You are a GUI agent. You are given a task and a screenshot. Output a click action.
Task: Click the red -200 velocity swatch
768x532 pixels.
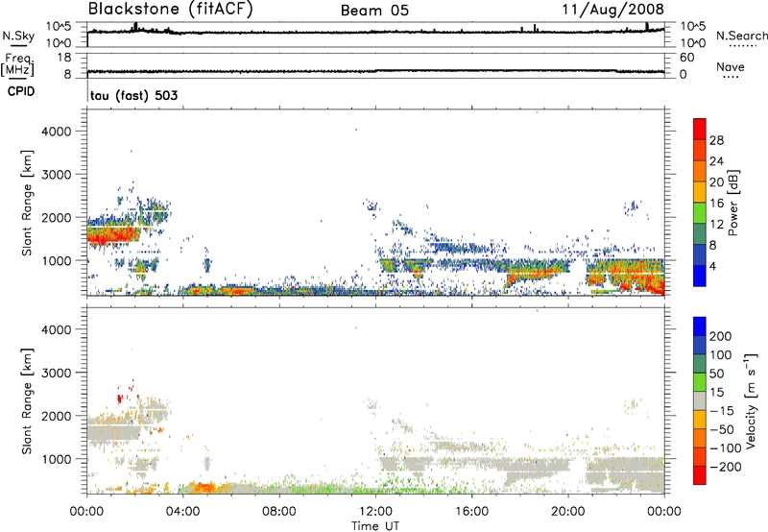(x=700, y=475)
